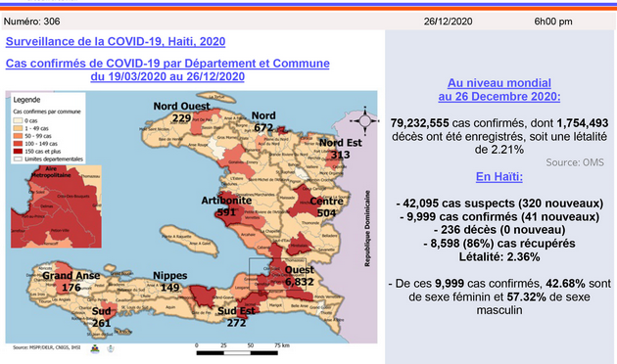Follow the Cas confirmés par Département et Commune link
Screen dimensions: 617x364
click(167, 69)
